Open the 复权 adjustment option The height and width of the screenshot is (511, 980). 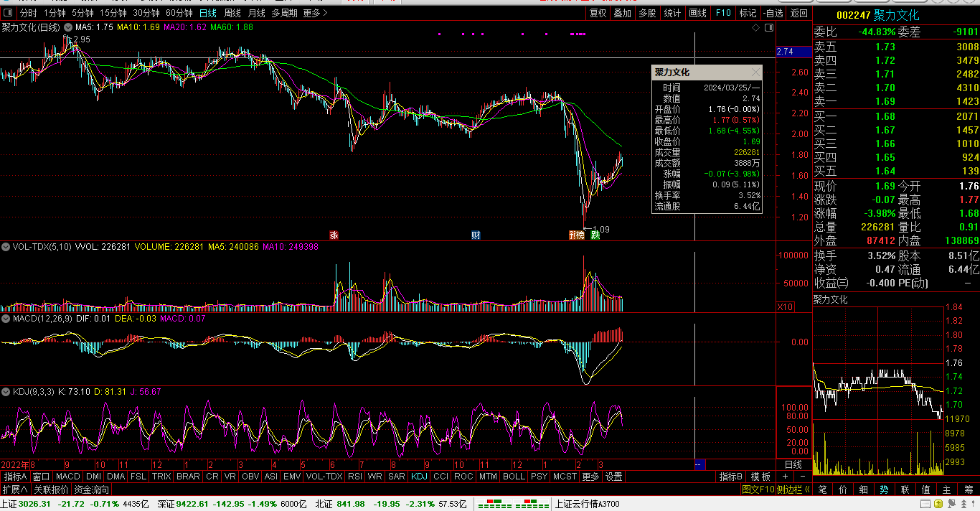tap(598, 13)
